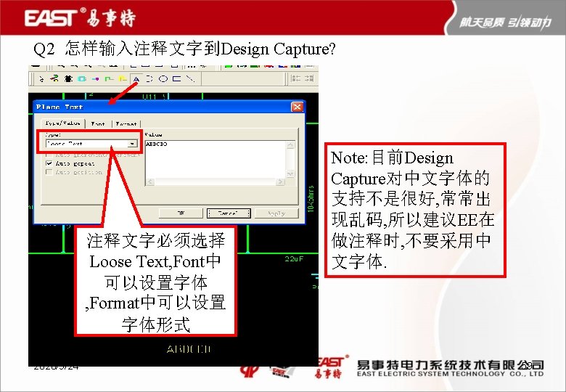Click the Cancel button
This screenshot has height=392, width=566.
tap(229, 213)
